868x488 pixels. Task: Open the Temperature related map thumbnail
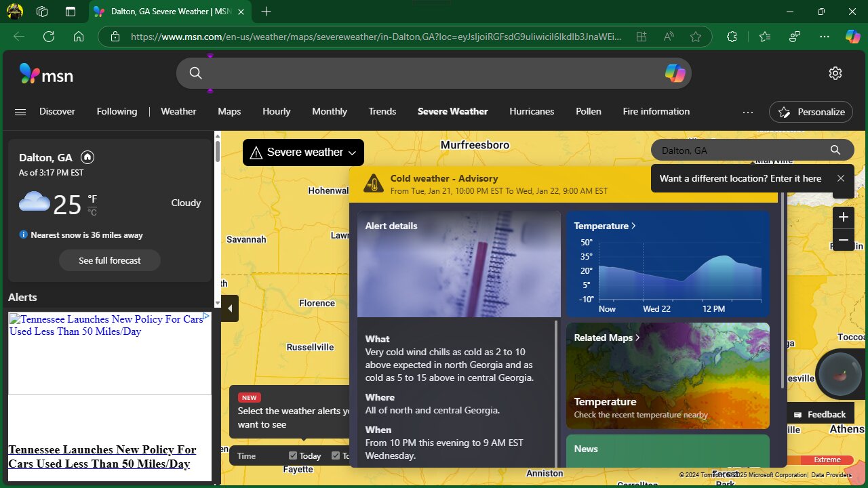tap(668, 375)
